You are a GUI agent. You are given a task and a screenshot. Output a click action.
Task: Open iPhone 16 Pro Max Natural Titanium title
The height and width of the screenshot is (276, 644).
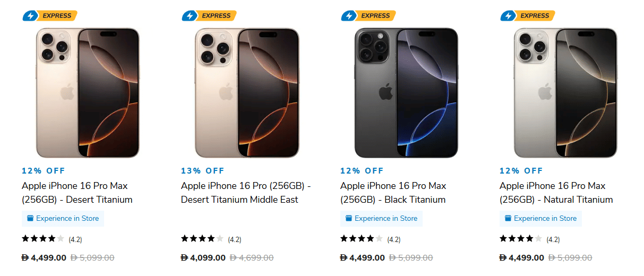tap(555, 193)
